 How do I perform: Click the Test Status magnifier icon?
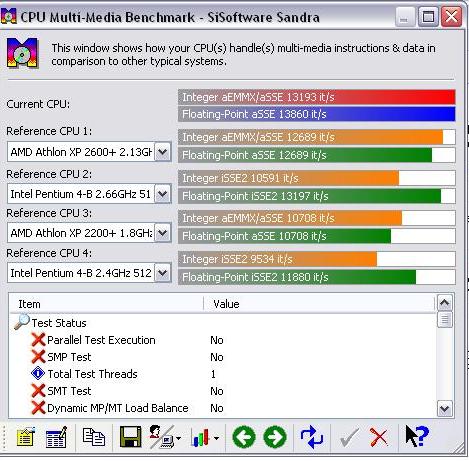coord(22,322)
